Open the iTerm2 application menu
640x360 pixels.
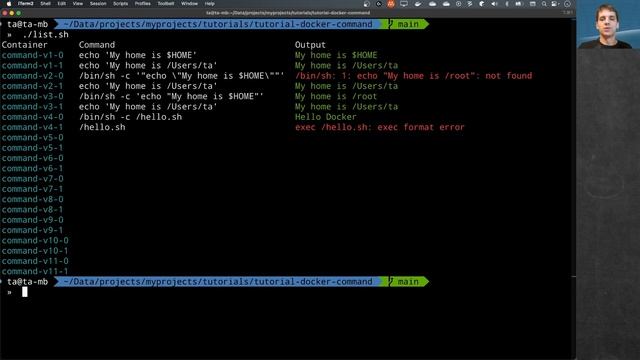tap(25, 4)
